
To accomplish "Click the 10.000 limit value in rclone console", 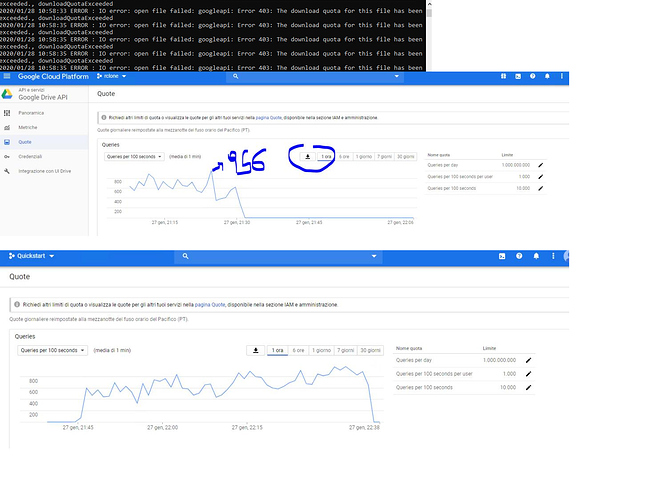I will (x=523, y=188).
